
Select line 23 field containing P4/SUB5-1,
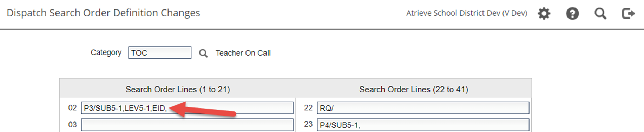coord(423,125)
